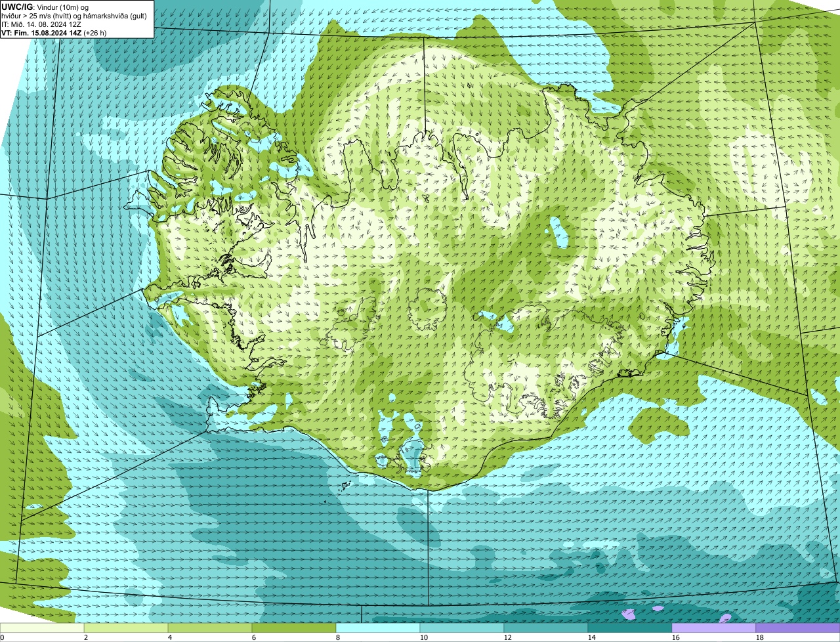Click the above 18 m/s purple legend swatch
The image size is (840, 642).
pos(798,628)
